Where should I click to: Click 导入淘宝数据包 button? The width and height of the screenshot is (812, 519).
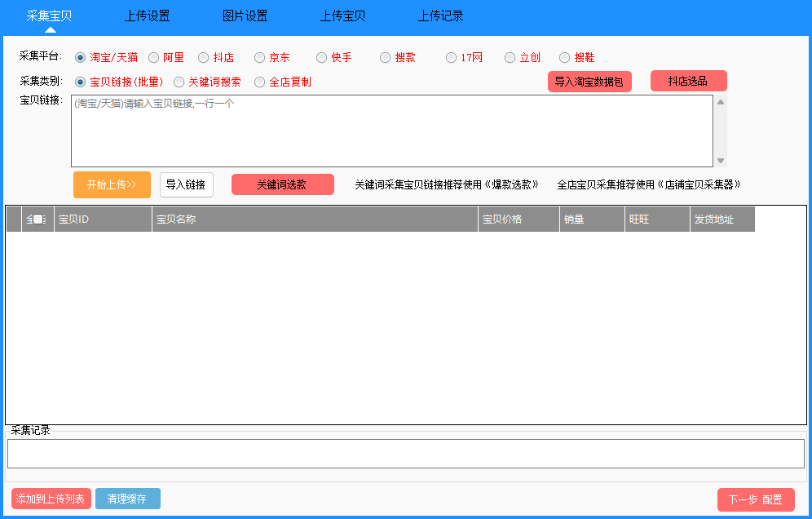click(x=589, y=82)
